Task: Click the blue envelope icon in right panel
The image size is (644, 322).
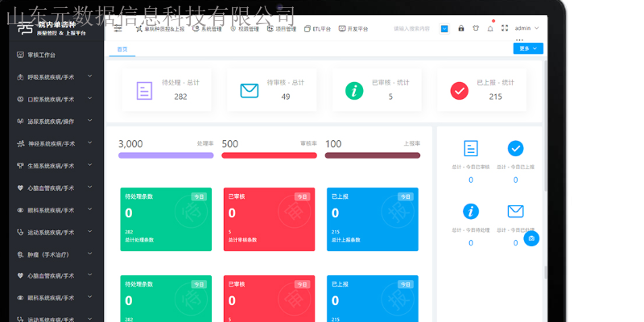Action: tap(515, 212)
